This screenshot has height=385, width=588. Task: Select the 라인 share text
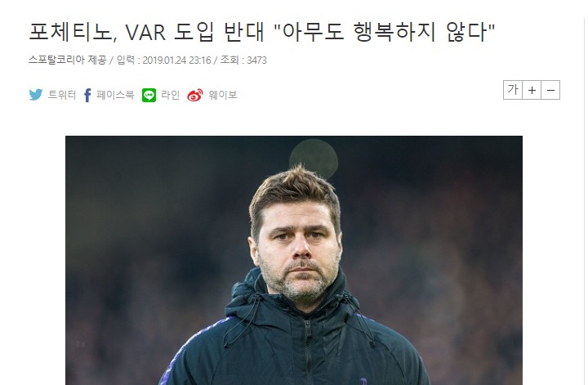point(170,95)
